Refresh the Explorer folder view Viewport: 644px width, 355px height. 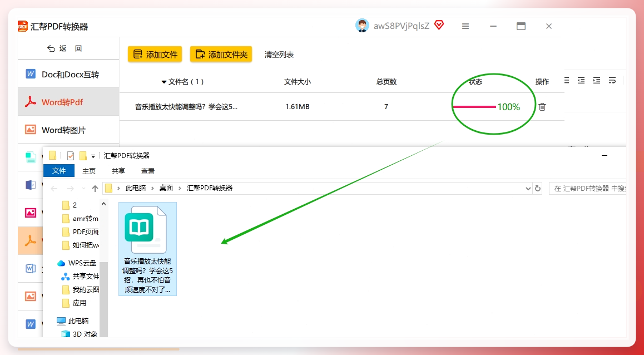point(538,189)
